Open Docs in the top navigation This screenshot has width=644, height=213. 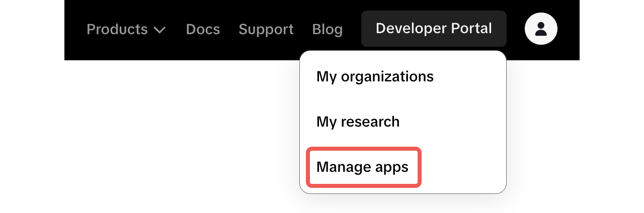[x=203, y=29]
